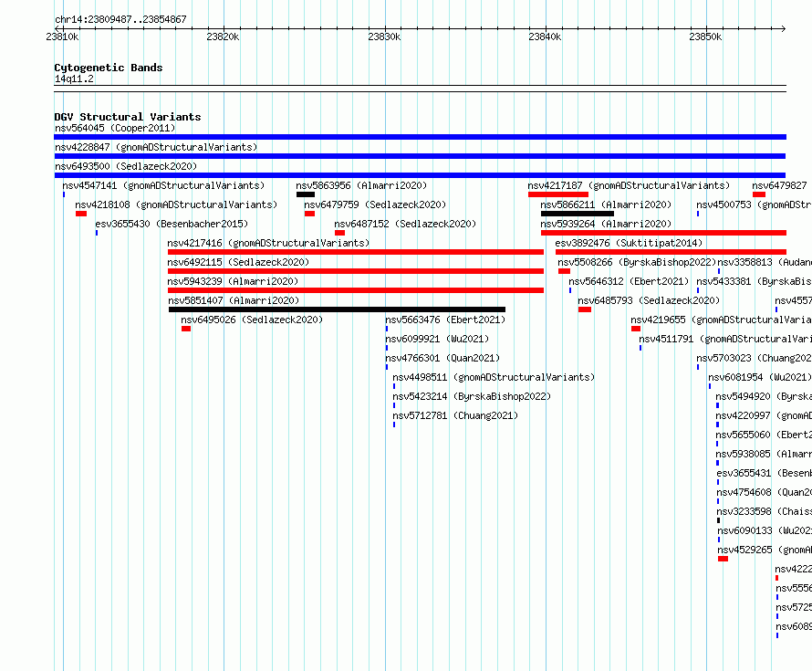Click the nsv5863956 (Almarri2020) label
This screenshot has height=671, width=812.
click(361, 185)
